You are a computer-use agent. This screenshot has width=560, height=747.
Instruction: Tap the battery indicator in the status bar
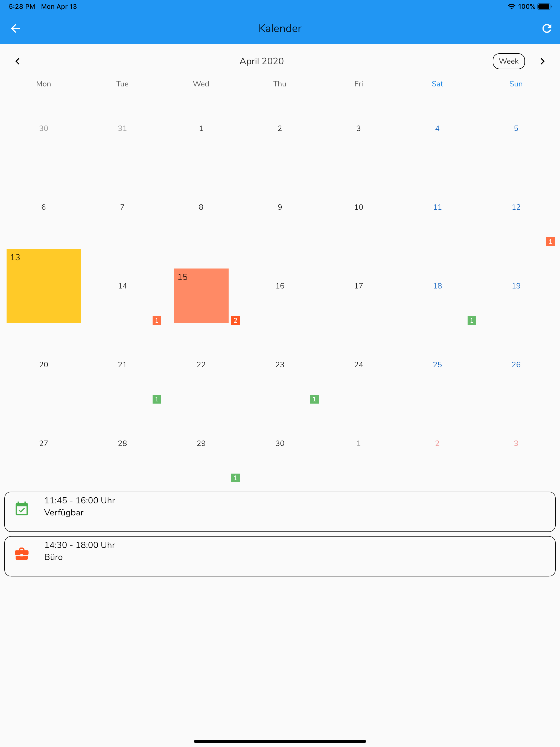click(544, 6)
